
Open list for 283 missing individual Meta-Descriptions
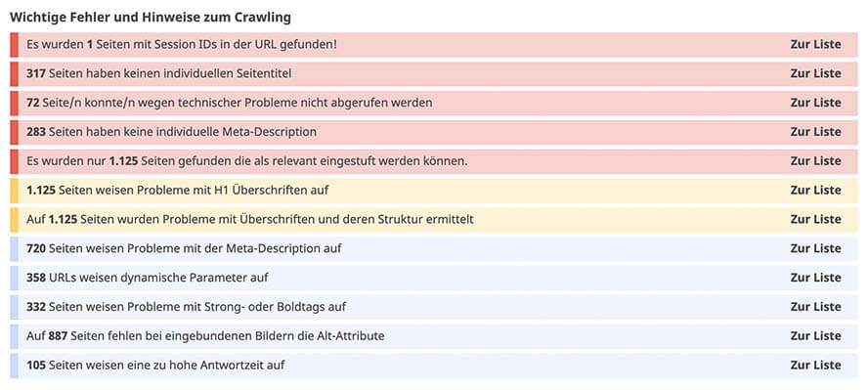point(815,132)
